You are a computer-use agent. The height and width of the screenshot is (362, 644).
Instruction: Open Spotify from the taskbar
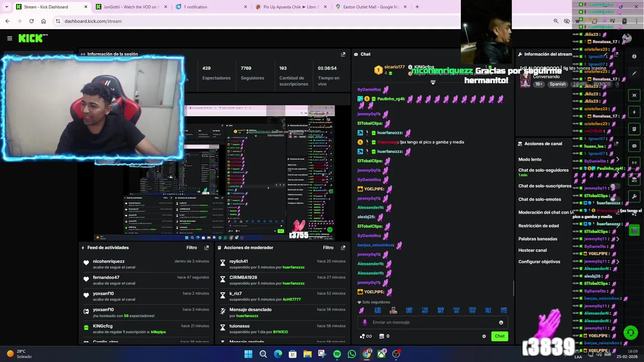click(x=337, y=354)
